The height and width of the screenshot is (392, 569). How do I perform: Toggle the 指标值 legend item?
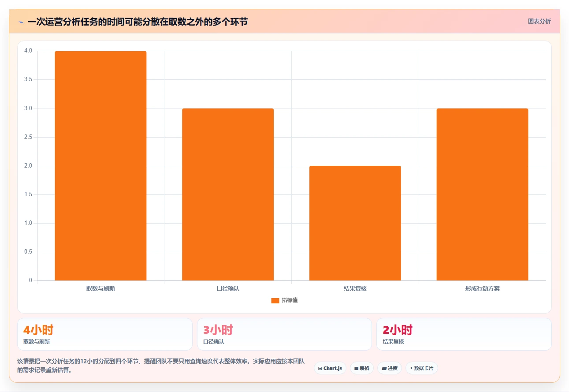(284, 300)
